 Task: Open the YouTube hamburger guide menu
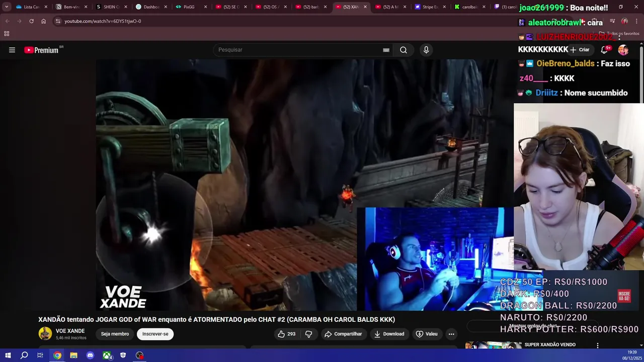(12, 50)
